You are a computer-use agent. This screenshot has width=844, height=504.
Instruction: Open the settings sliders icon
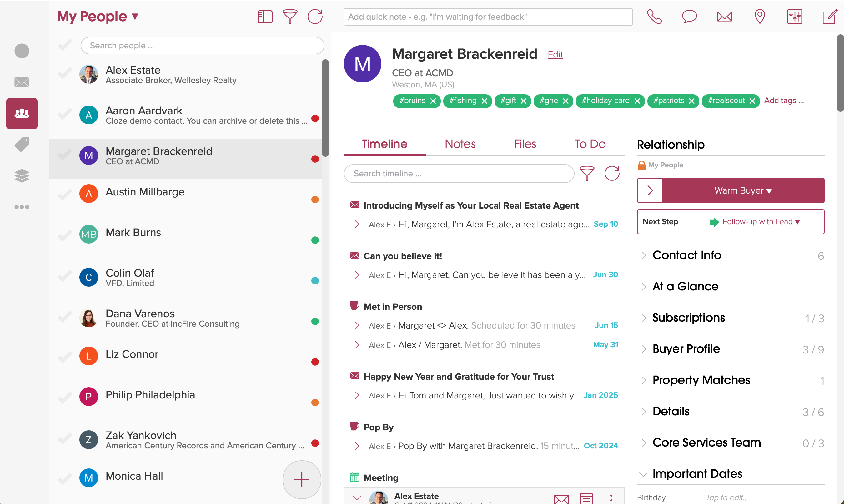(x=794, y=17)
